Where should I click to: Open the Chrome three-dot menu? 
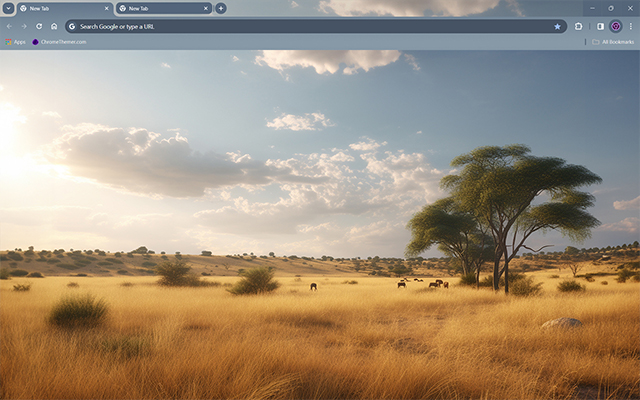(x=631, y=27)
